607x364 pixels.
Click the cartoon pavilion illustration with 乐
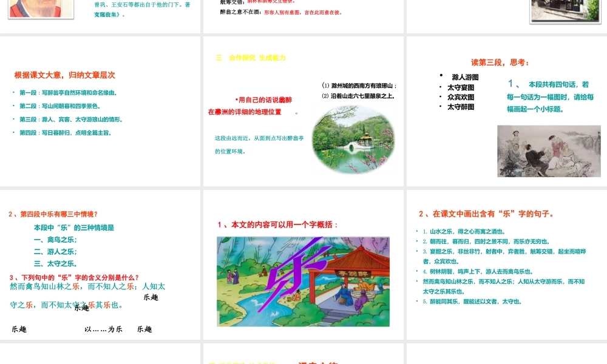click(303, 281)
